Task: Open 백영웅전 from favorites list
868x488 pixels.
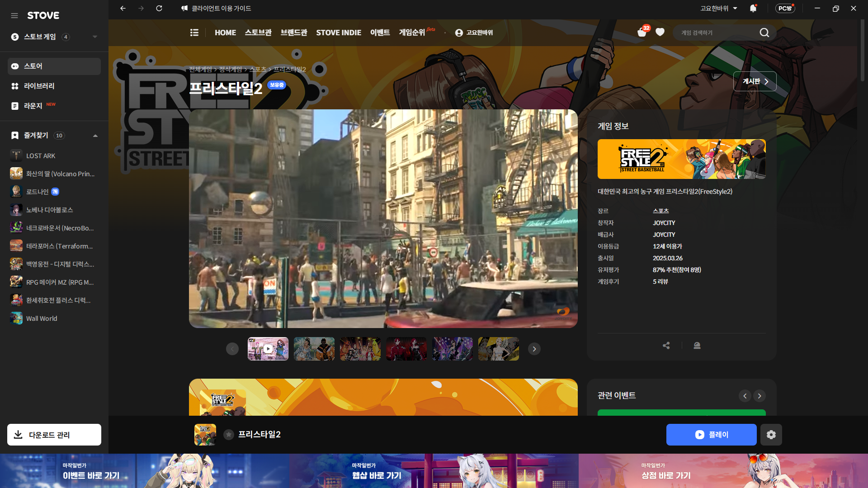Action: (54, 264)
